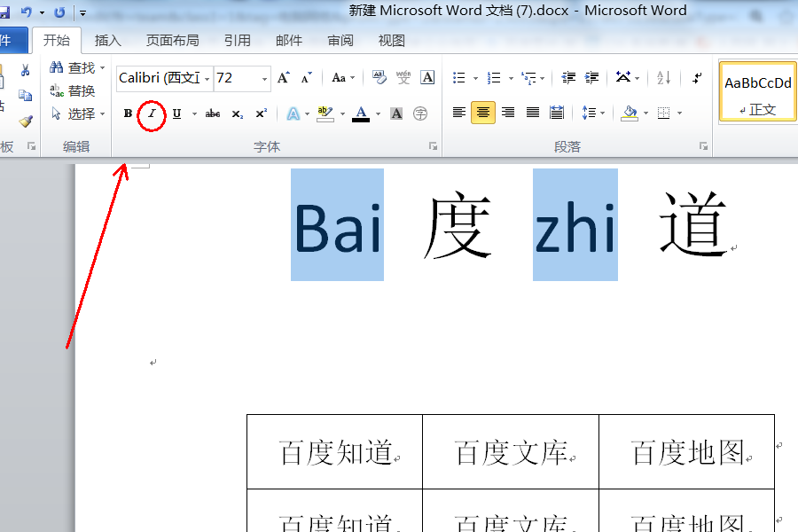This screenshot has width=798, height=532.
Task: Toggle align text left
Action: tap(459, 113)
